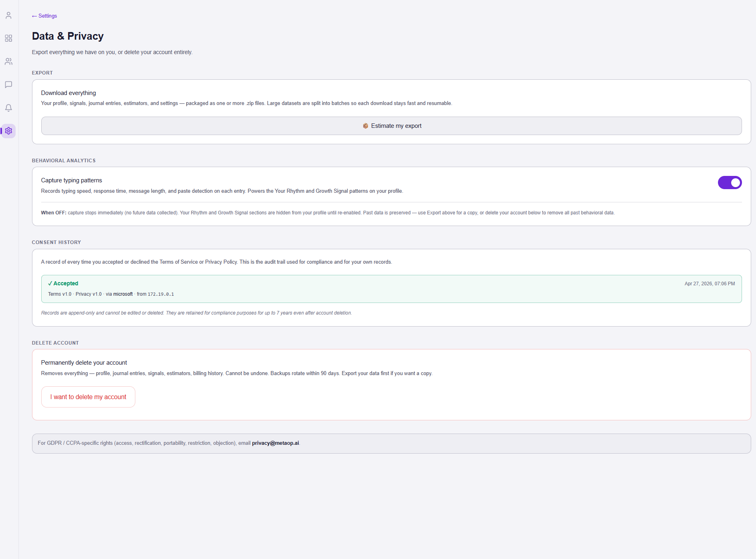Click the CONSENT HISTORY section label
The image size is (756, 559).
coord(56,242)
